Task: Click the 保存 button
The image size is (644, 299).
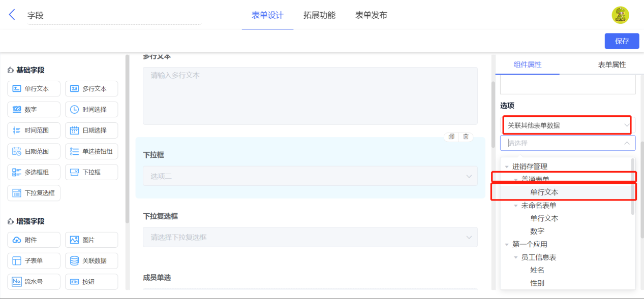Action: pos(622,41)
